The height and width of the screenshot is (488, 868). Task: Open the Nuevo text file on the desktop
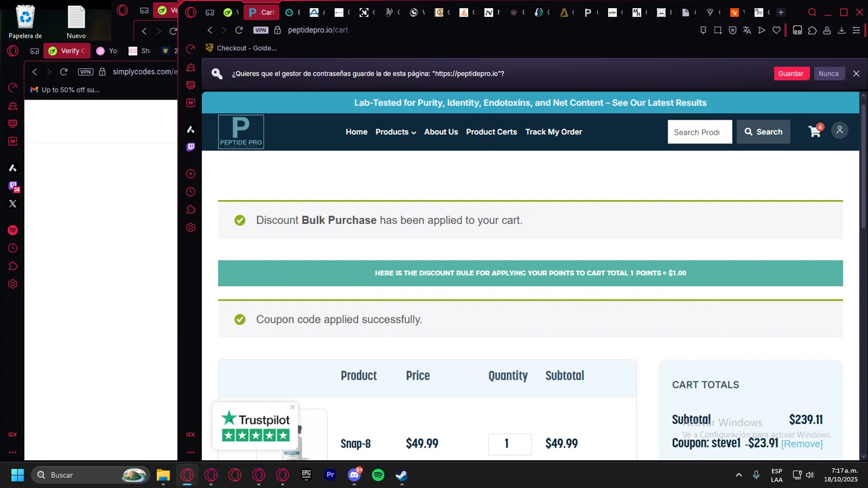pyautogui.click(x=76, y=22)
